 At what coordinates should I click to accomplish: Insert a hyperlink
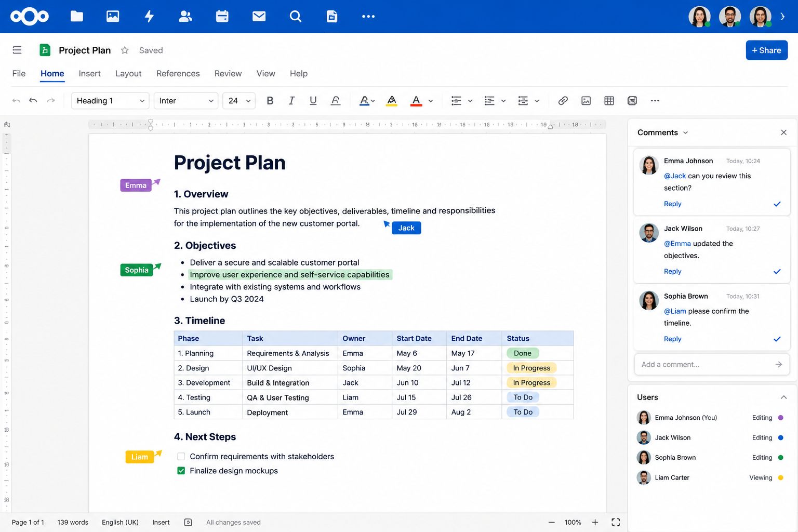563,101
